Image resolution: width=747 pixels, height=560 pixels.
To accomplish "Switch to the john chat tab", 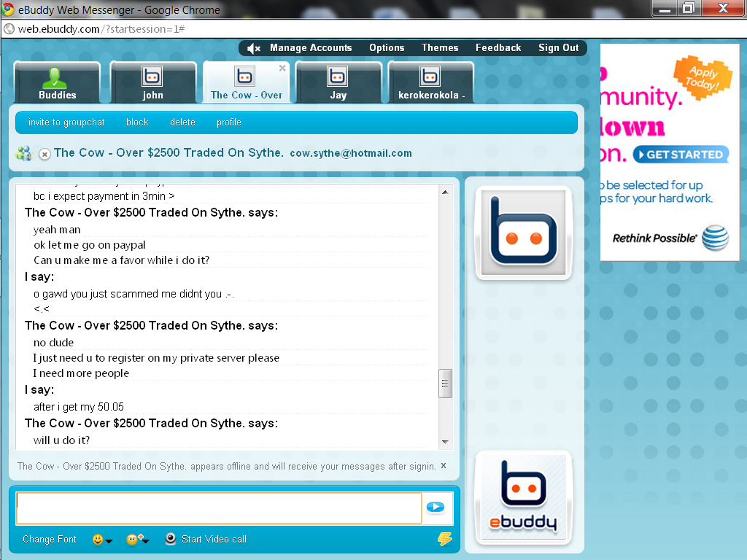I will click(x=153, y=83).
